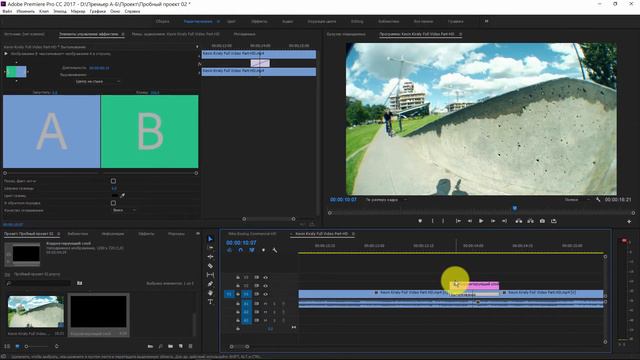Switch to Metadata tab
This screenshot has height=360, width=640.
point(244,34)
